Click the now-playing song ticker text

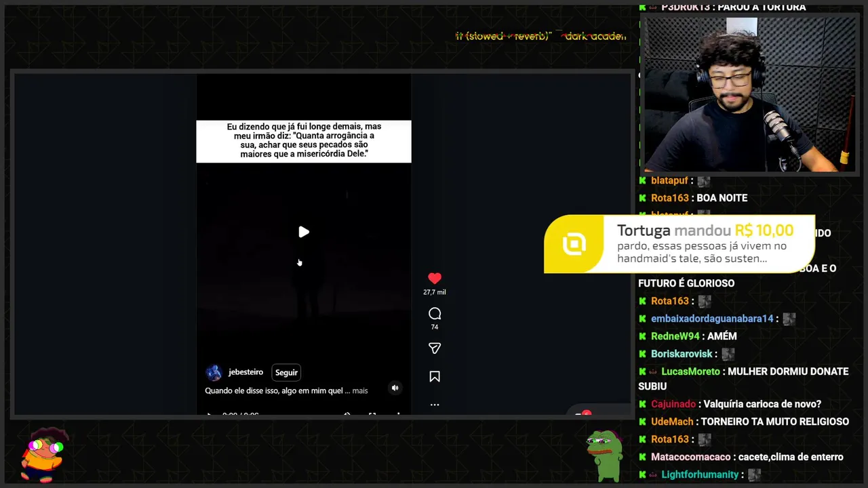[x=540, y=36]
